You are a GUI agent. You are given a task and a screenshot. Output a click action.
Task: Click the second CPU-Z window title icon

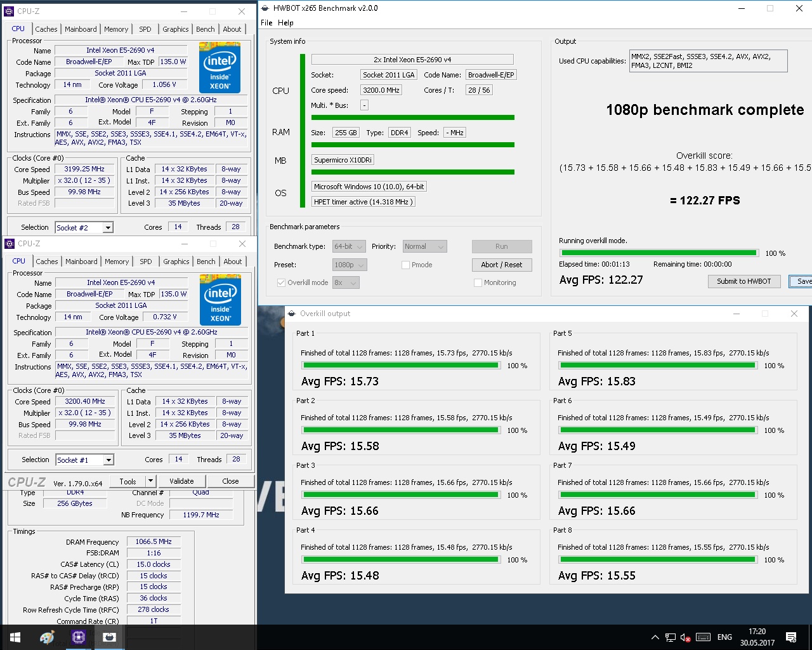(10, 244)
